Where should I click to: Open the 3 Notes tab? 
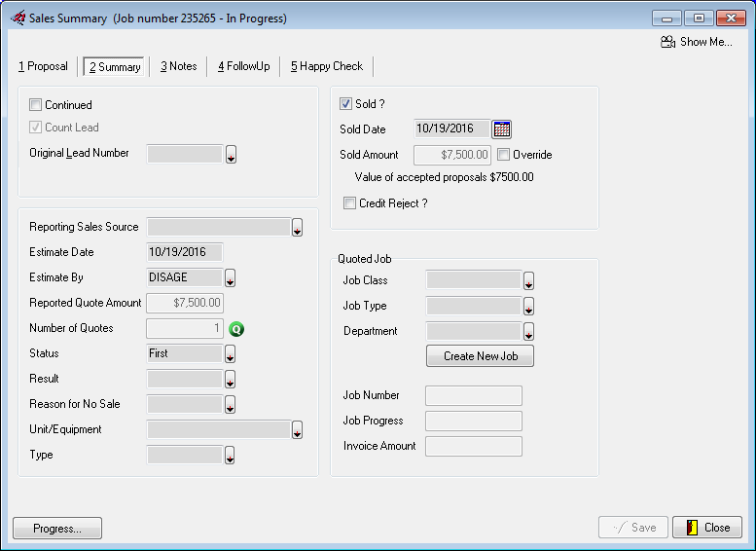(x=178, y=66)
